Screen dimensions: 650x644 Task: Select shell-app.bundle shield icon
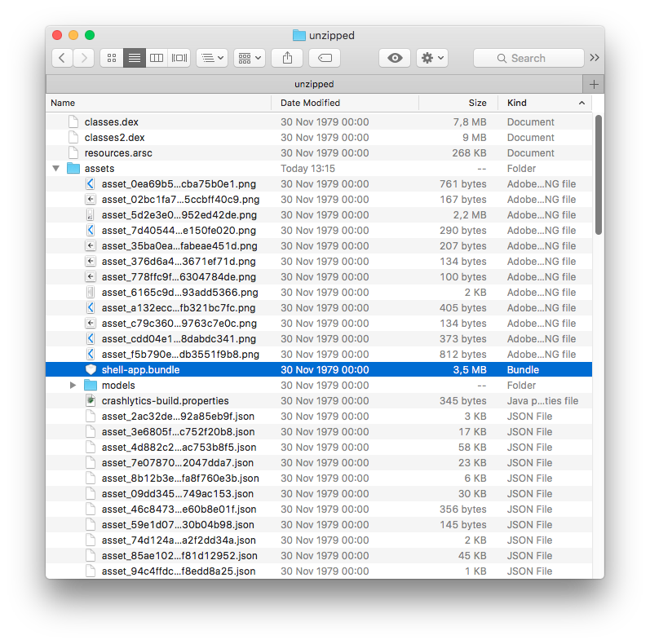point(91,369)
